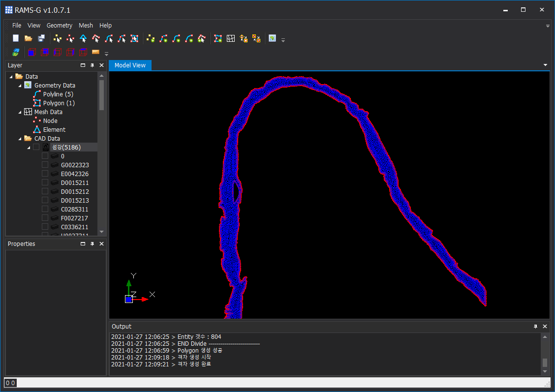Open second toolbar overflow dropdown arrow
The image size is (555, 392).
pyautogui.click(x=107, y=54)
